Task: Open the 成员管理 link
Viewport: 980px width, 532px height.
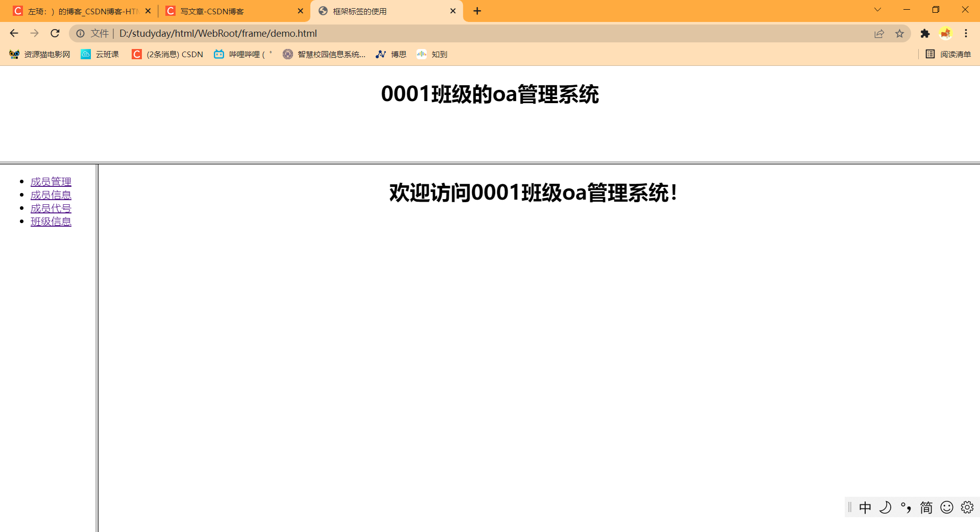Action: pyautogui.click(x=51, y=181)
